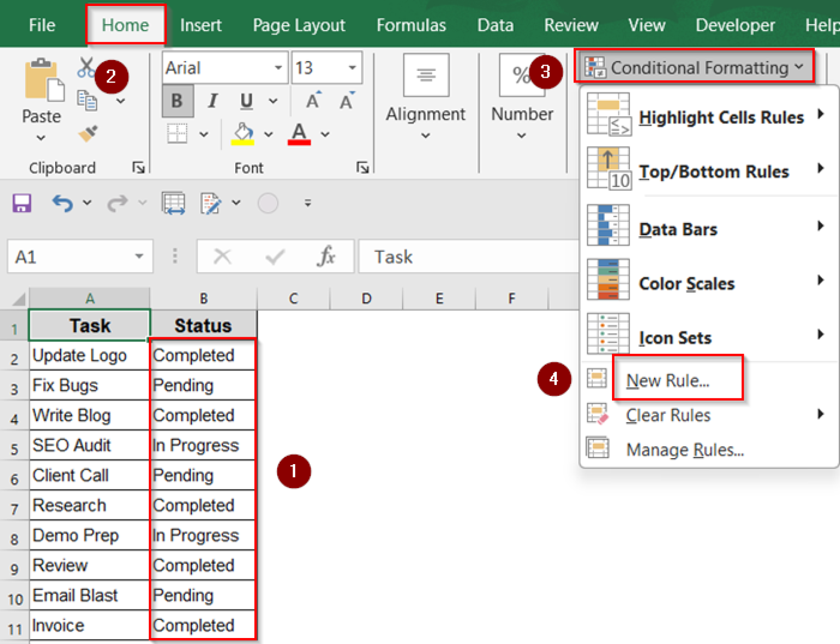Switch to the Formulas ribbon tab
The width and height of the screenshot is (840, 644).
point(411,25)
